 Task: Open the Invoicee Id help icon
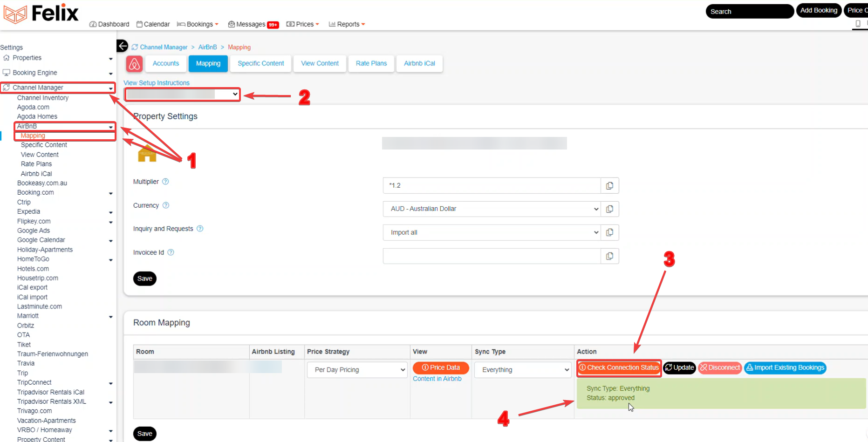(x=171, y=252)
